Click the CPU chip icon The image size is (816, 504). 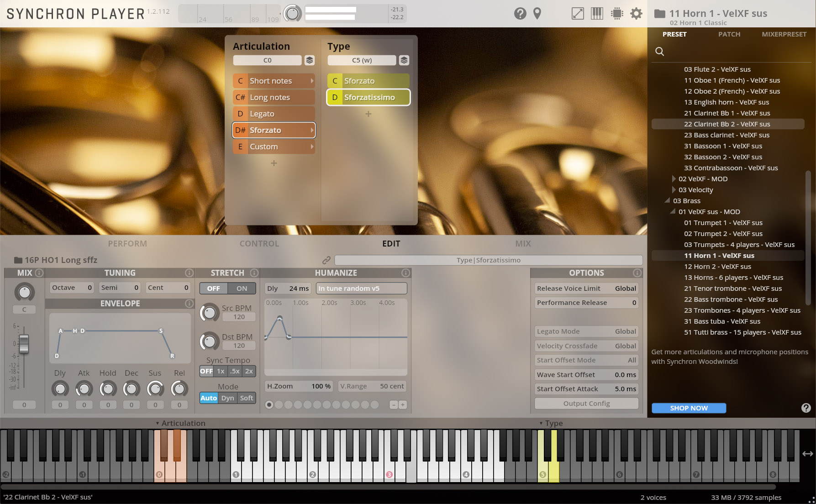(617, 14)
